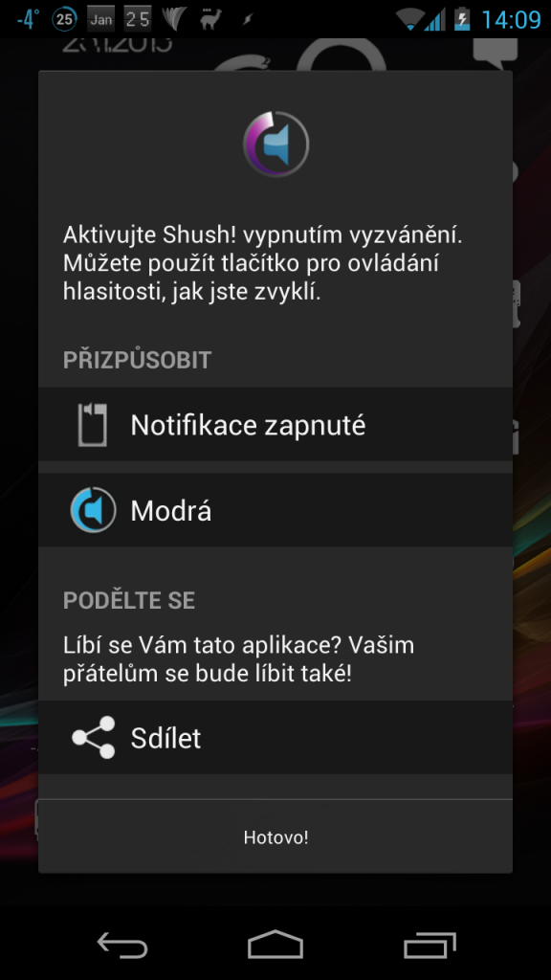This screenshot has width=551, height=980.
Task: Tap the PODĚLTE SE section header
Action: pyautogui.click(x=129, y=600)
